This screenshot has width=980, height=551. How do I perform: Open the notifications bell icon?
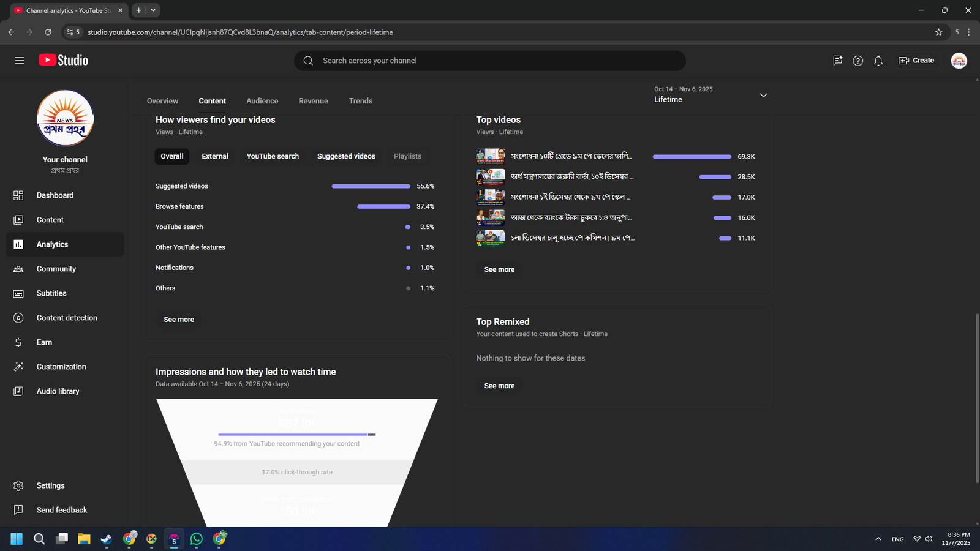(878, 61)
